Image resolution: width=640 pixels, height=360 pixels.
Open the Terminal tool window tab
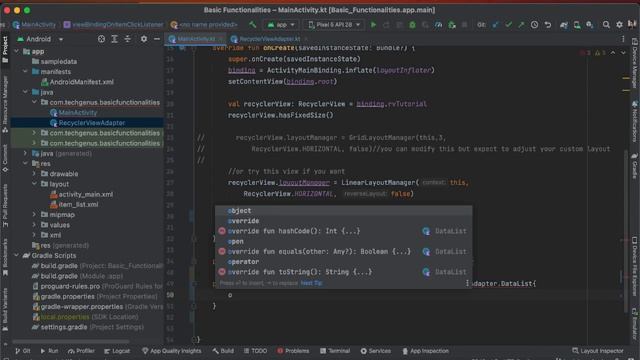pos(335,351)
